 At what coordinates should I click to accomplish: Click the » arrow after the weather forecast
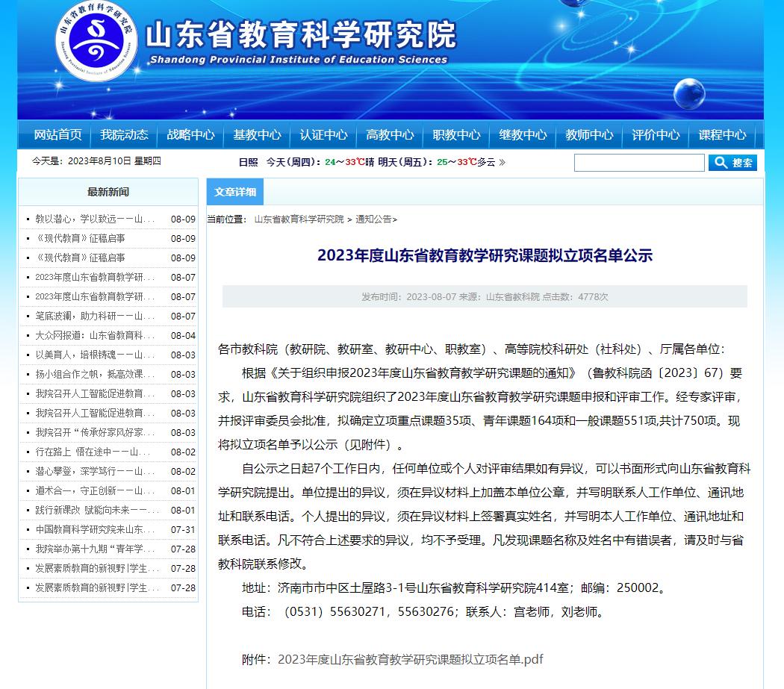[x=502, y=162]
